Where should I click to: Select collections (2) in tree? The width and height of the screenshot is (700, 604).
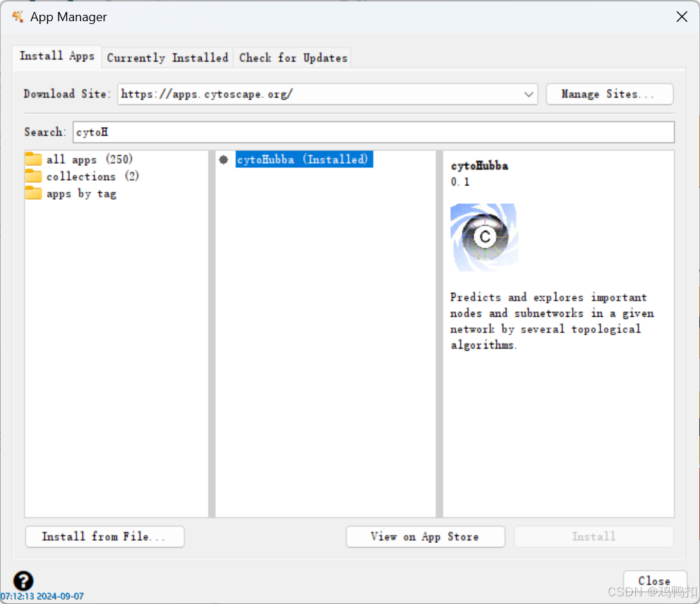[92, 176]
